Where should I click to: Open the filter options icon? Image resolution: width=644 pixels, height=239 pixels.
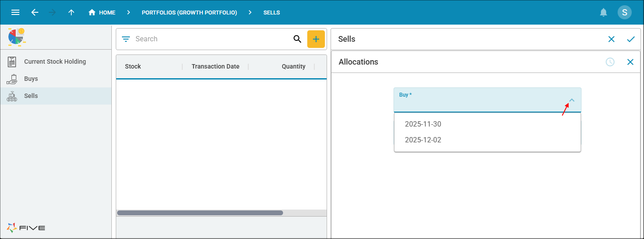126,39
